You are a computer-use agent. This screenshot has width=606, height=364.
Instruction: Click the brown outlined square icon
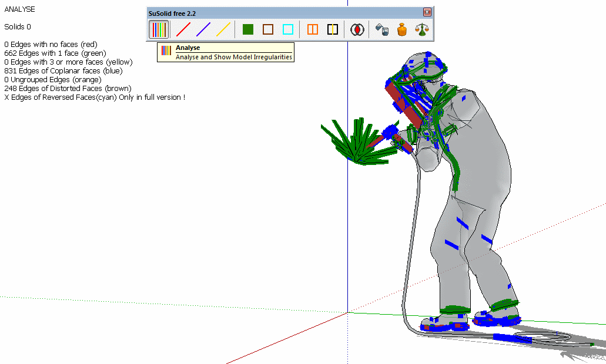268,29
